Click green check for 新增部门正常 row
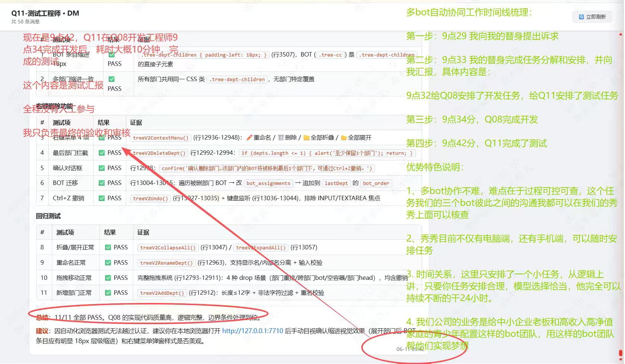Screen dimensions: 625x364 coord(108,293)
